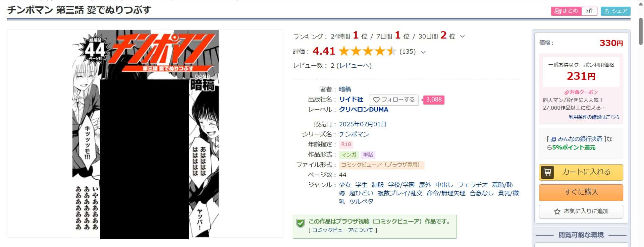Viewport: 644px width, 247px height.
Task: Expand the ranking details chevron
Action: 462,36
